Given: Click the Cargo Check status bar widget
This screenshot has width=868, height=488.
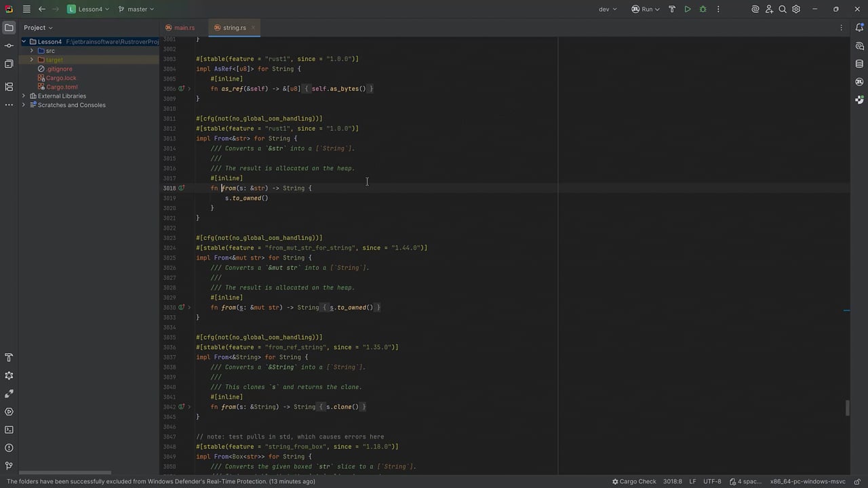Looking at the screenshot, I should click(634, 481).
